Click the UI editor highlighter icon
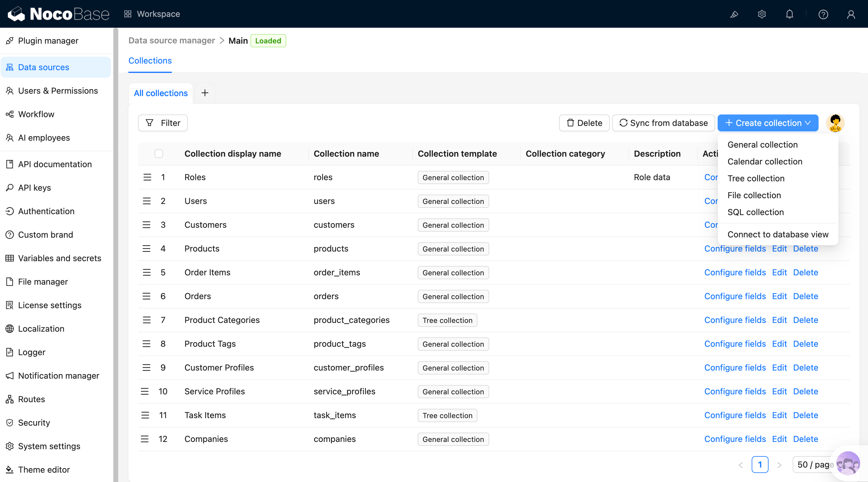 coord(734,14)
